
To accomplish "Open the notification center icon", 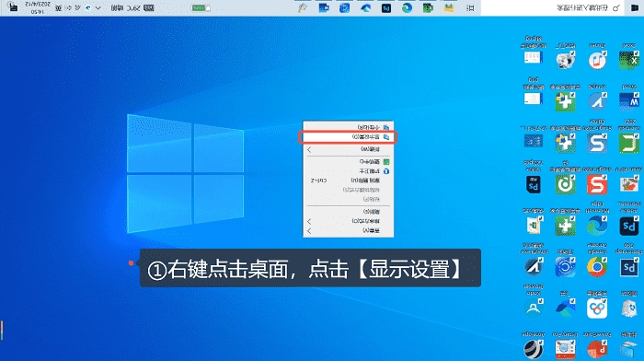I will 13,7.
